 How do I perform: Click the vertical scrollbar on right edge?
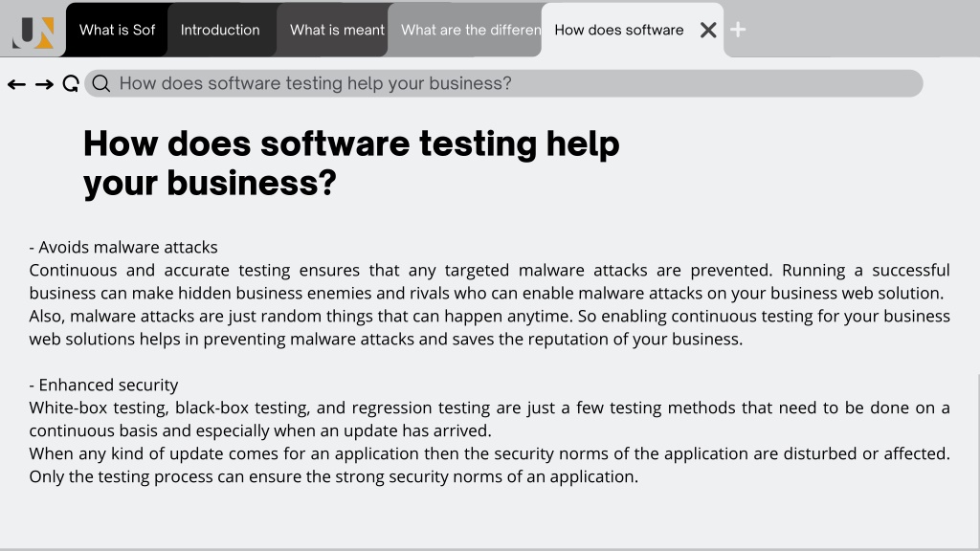tap(978, 461)
